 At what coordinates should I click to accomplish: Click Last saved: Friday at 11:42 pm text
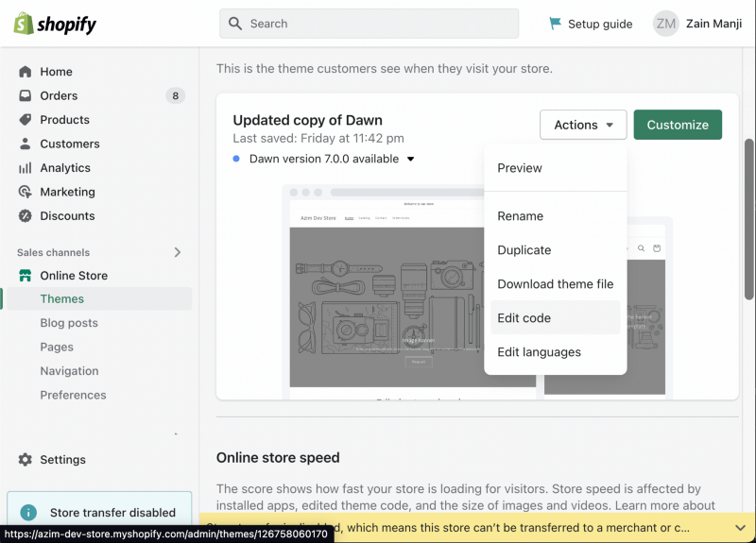(318, 138)
